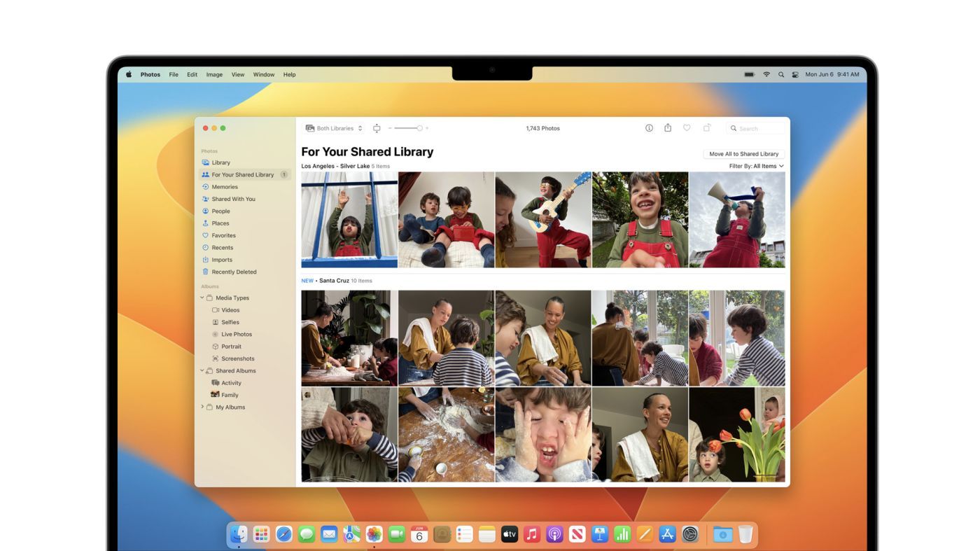Select photo of boy playing ukulele
The image size is (980, 551).
point(543,220)
